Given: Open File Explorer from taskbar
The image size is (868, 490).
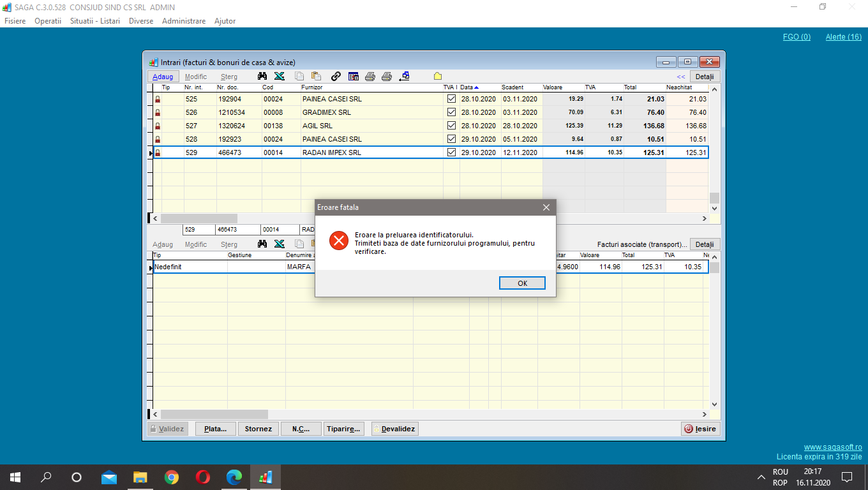Looking at the screenshot, I should pyautogui.click(x=140, y=477).
